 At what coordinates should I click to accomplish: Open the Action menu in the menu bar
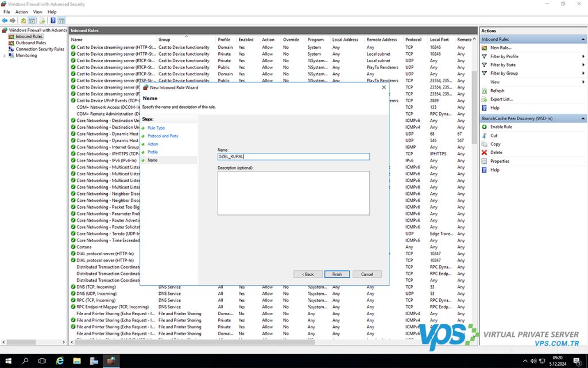pos(21,12)
